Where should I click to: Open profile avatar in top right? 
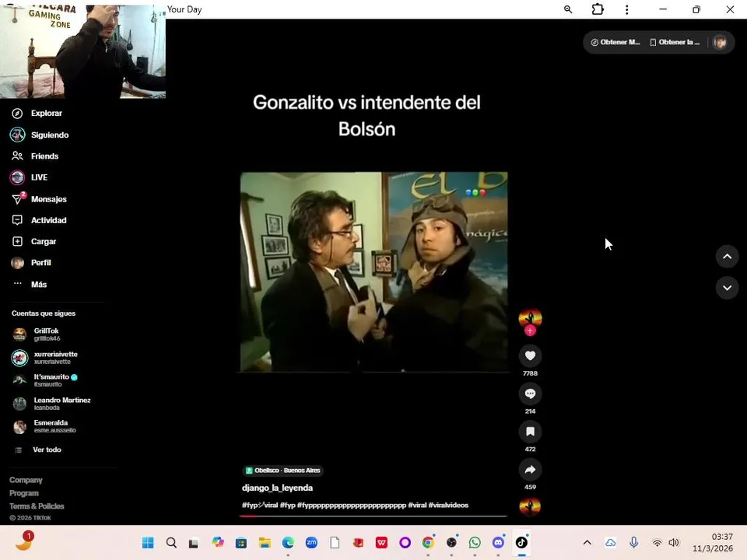720,42
